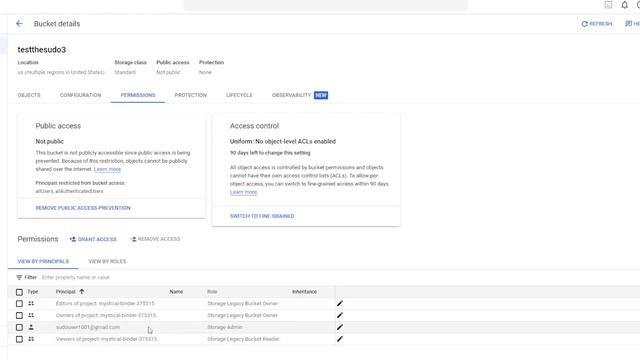Open the Cloud Shell icon in top bar
Screen dimensions: 640x360
pos(608,5)
